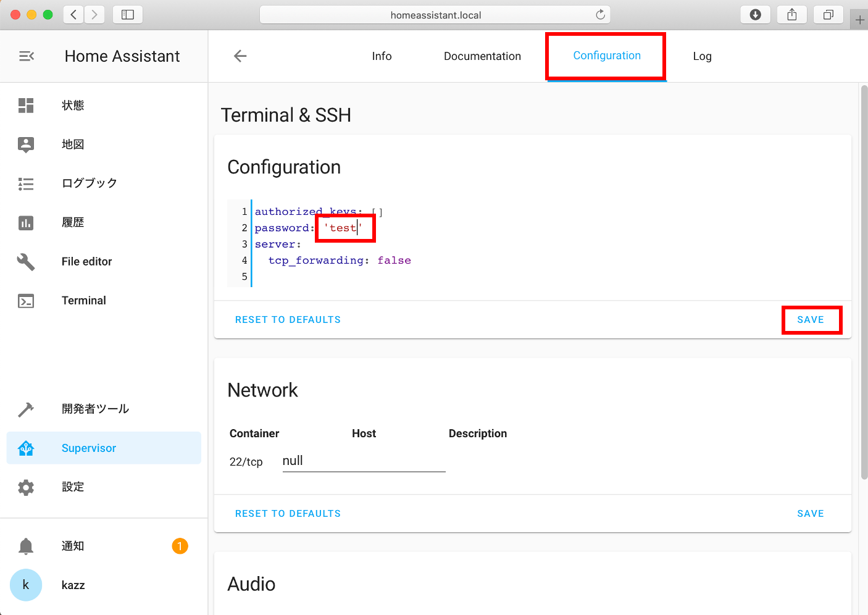
Task: Open the 開発者ツール hammer icon
Action: pos(26,409)
